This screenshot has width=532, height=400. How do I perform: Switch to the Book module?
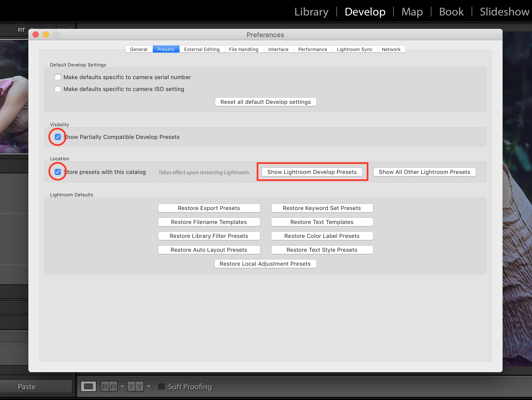pos(451,12)
